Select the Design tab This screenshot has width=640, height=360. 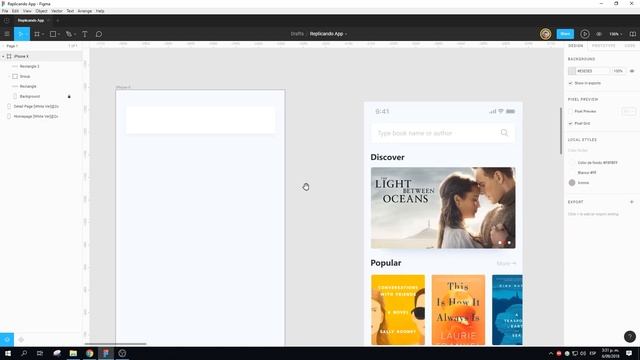[x=576, y=46]
